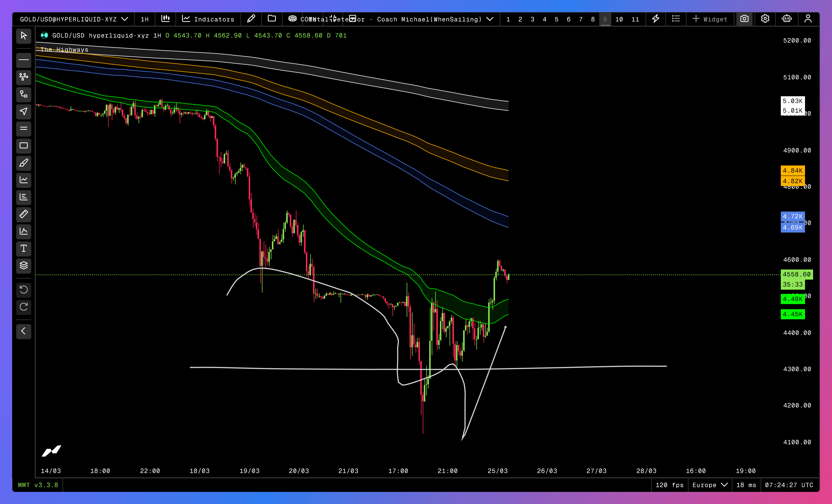Click the Widget add button
The height and width of the screenshot is (504, 832).
(x=709, y=19)
